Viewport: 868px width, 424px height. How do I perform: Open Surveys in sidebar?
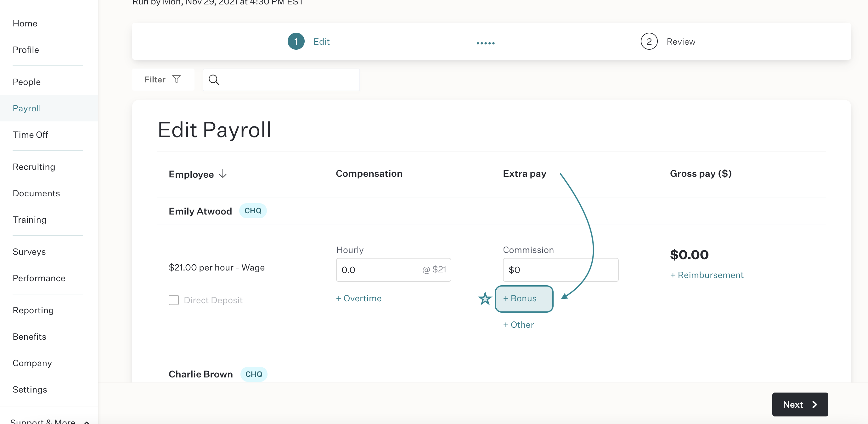click(x=29, y=252)
